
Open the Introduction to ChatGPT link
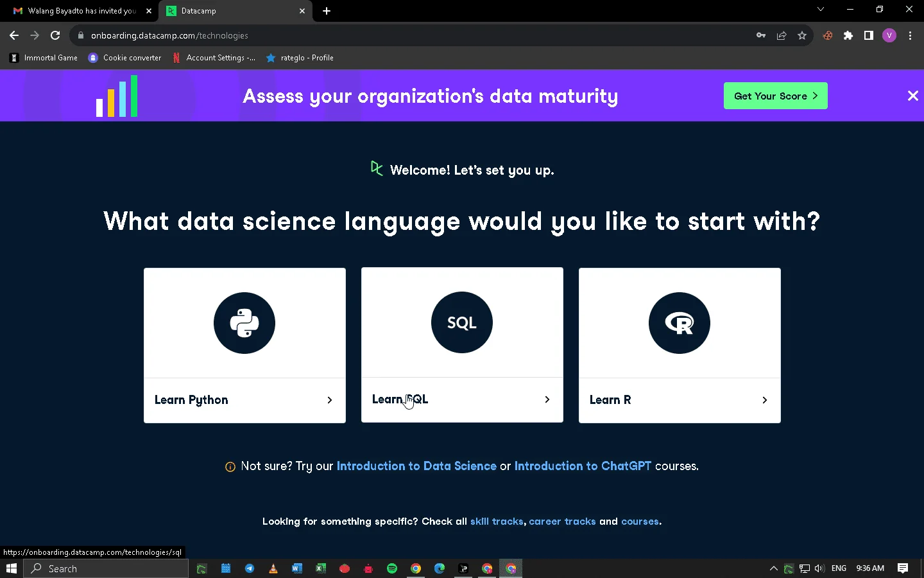click(583, 466)
